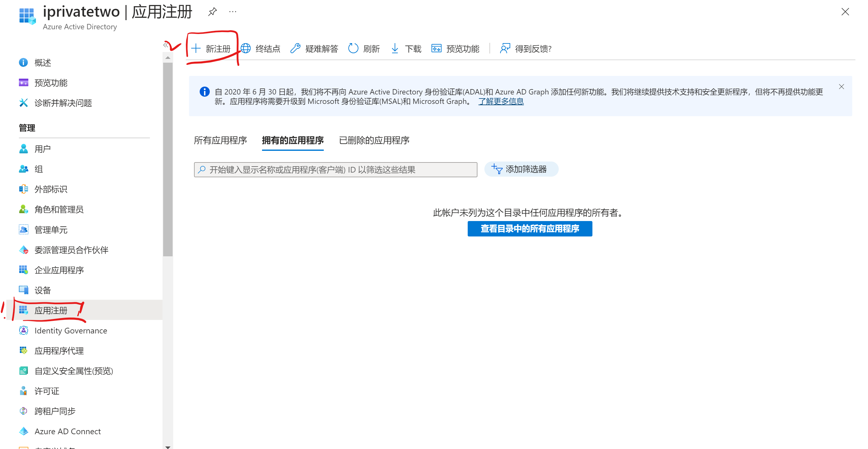Image resolution: width=868 pixels, height=449 pixels.
Task: Click the 组 group icon
Action: pyautogui.click(x=24, y=169)
